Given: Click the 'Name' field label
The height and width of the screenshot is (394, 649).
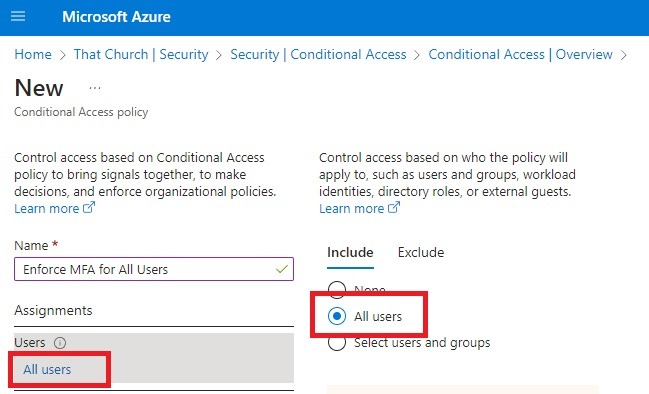Looking at the screenshot, I should click(x=31, y=245).
